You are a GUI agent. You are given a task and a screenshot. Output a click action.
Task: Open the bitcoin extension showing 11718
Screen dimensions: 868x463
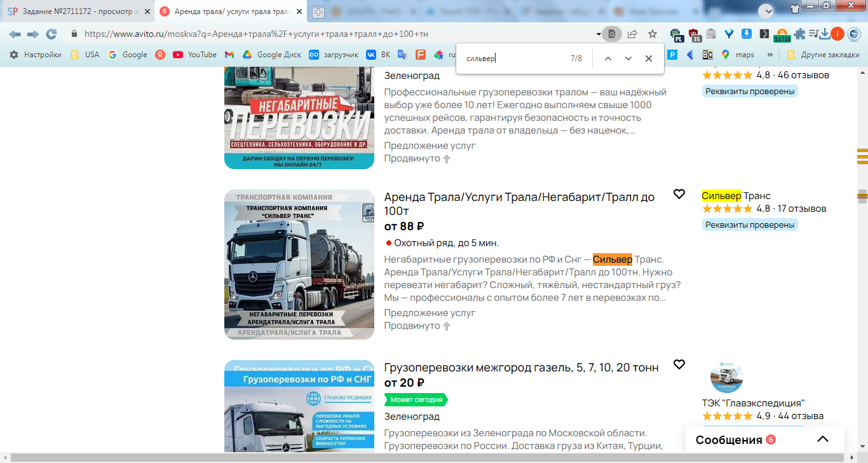coord(782,34)
